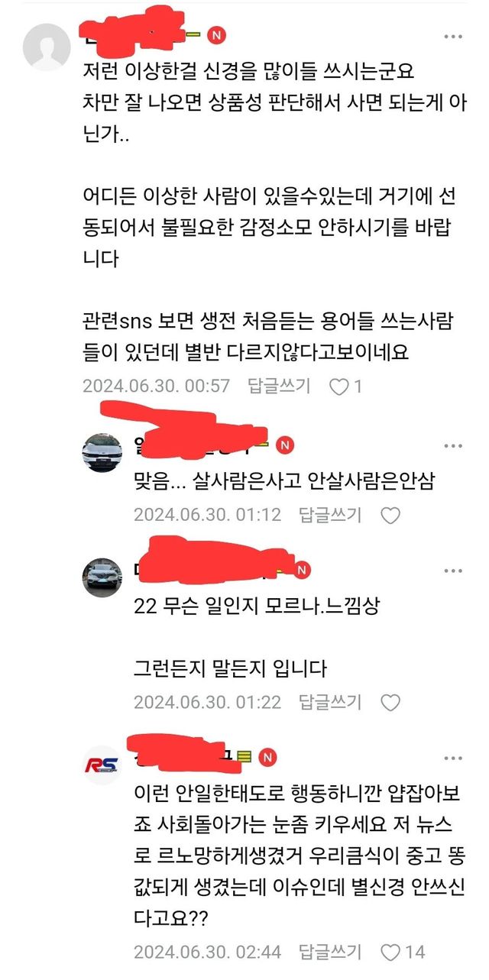
Task: Open the car profile picture at 01:22
Action: coord(102,577)
